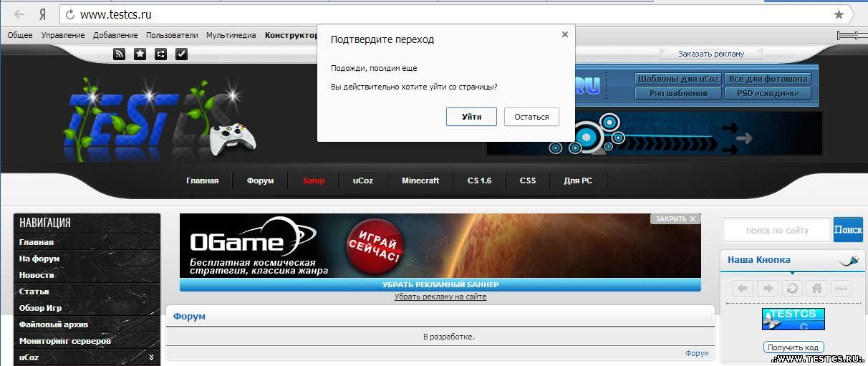Close the OGame ad with ЗАКРЫТЬ
The width and height of the screenshot is (868, 366).
675,218
